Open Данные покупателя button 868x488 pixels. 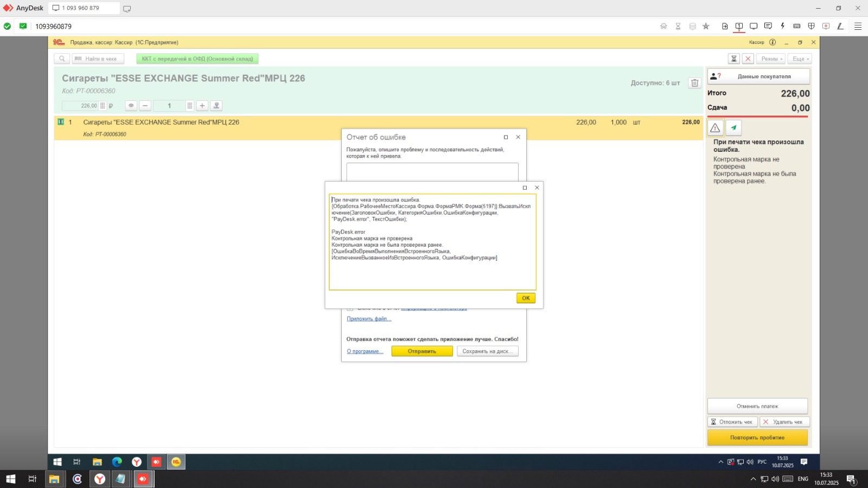(x=758, y=76)
